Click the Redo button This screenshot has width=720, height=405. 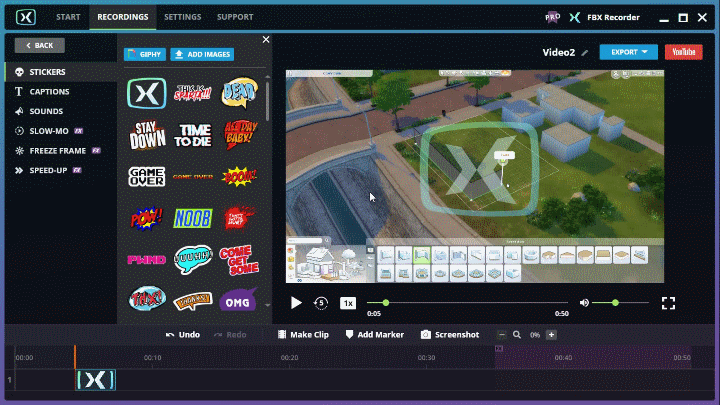231,335
